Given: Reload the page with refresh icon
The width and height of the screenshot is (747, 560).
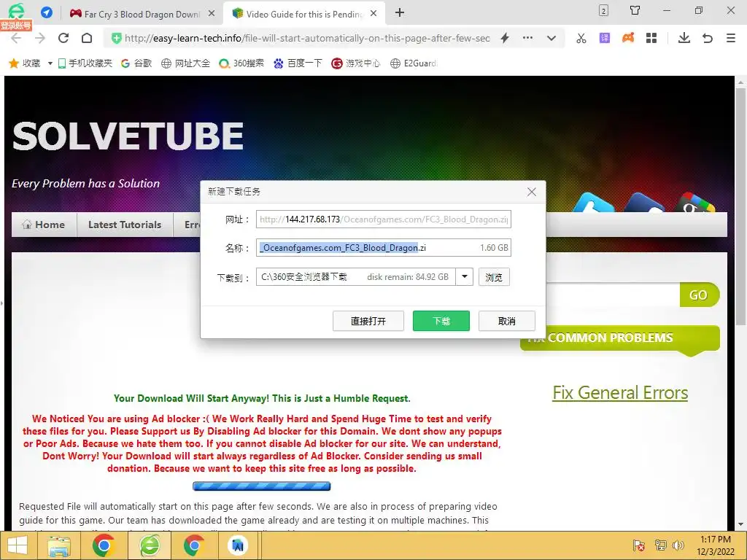Looking at the screenshot, I should [63, 38].
